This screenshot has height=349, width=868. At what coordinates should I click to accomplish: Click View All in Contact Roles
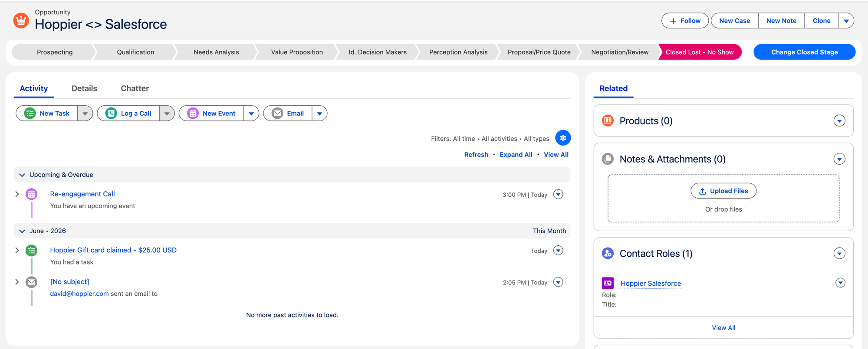(723, 328)
